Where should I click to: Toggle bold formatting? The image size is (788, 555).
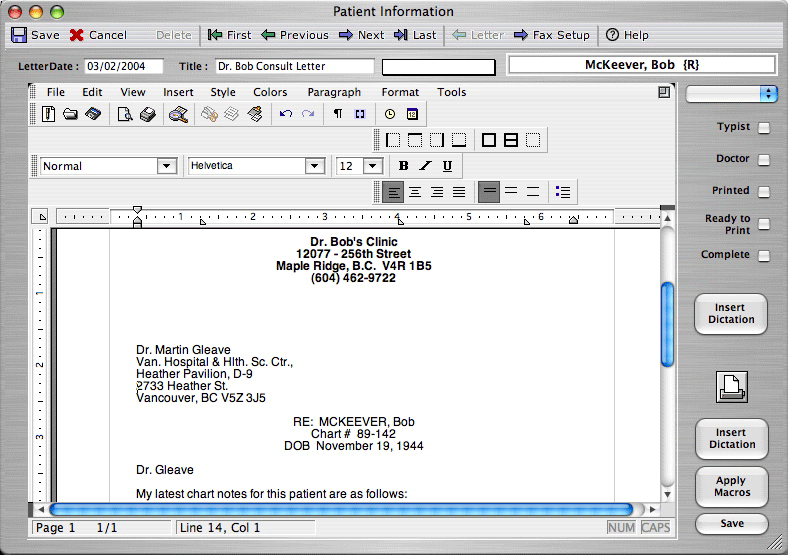[x=403, y=165]
